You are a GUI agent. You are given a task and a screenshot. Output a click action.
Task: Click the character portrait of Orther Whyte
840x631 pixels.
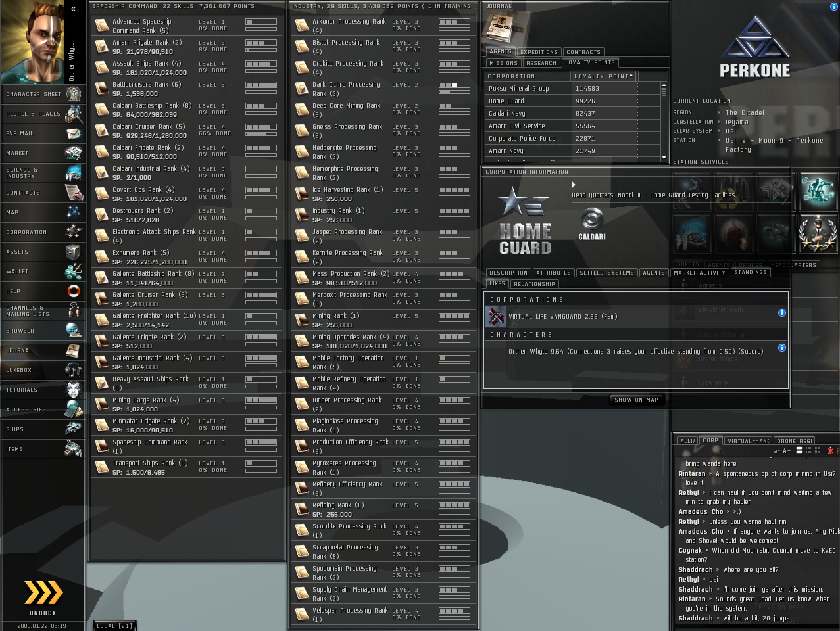coord(32,42)
